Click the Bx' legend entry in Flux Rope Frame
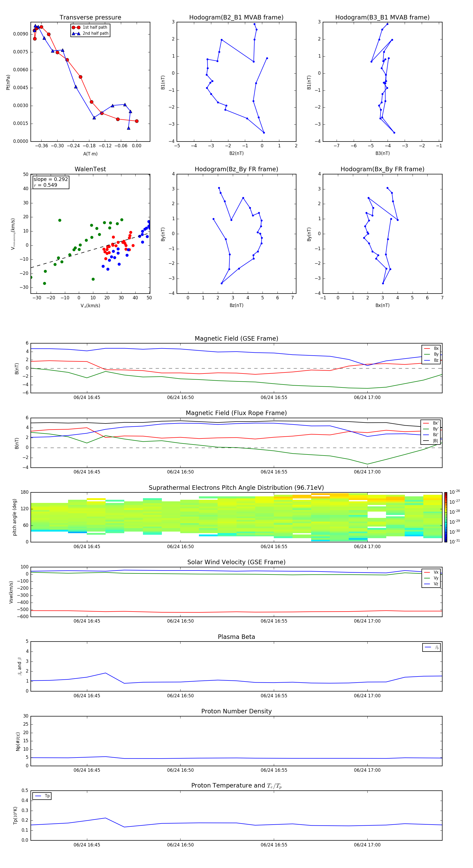 pos(431,423)
